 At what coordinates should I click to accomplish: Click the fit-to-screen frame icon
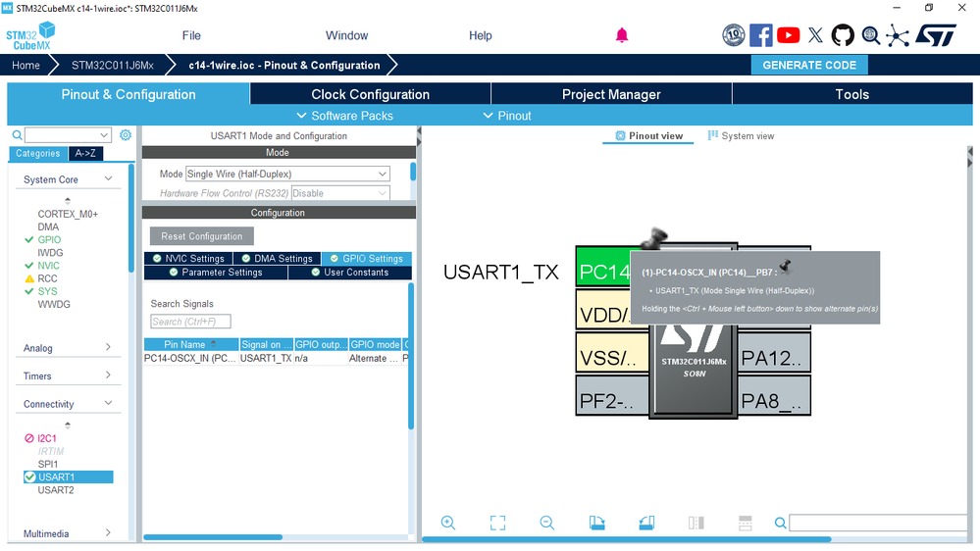[497, 523]
